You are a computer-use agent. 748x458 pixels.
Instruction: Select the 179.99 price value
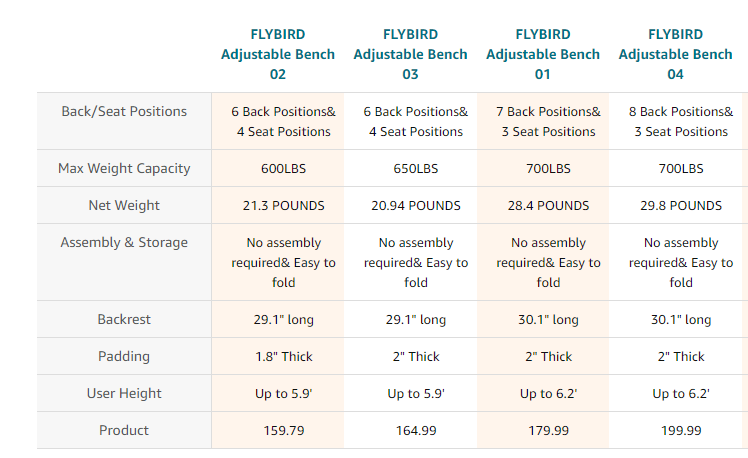[549, 430]
